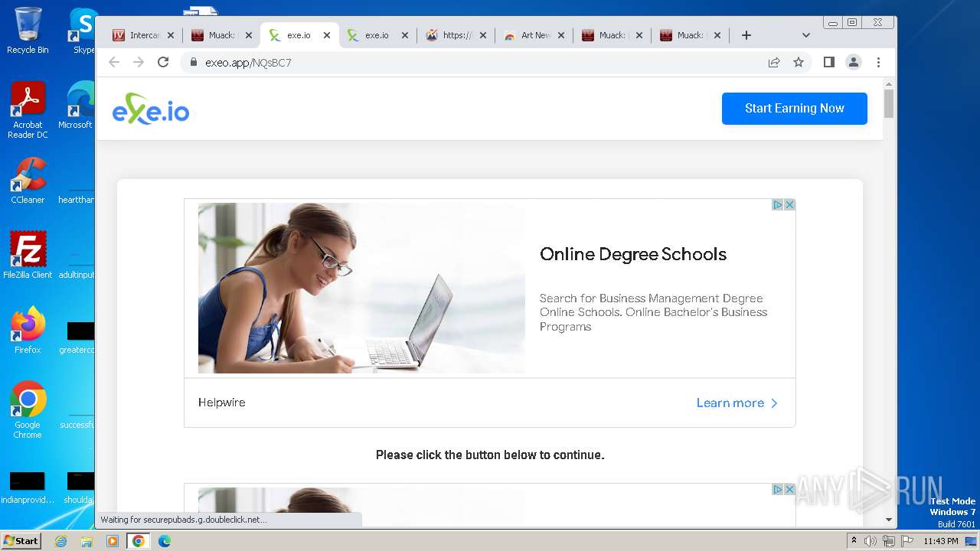
Task: Expand the Chrome tab search dropdown
Action: (x=805, y=35)
